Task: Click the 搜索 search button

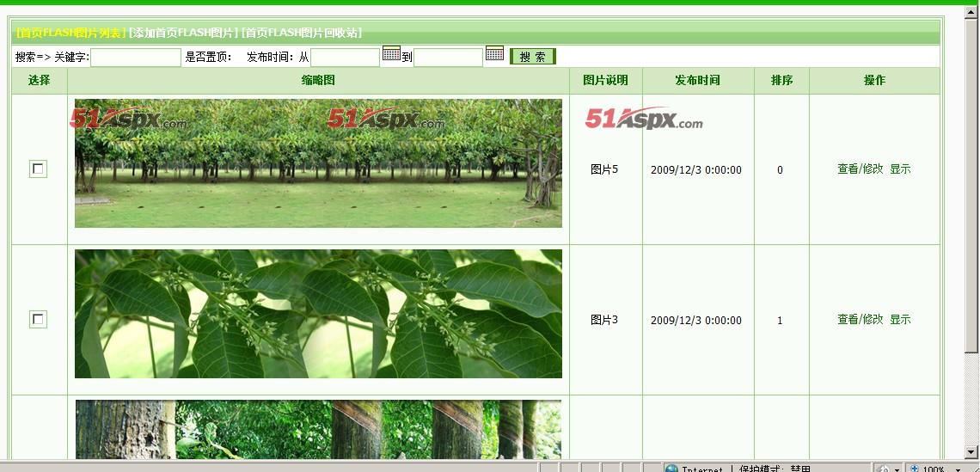Action: [532, 57]
